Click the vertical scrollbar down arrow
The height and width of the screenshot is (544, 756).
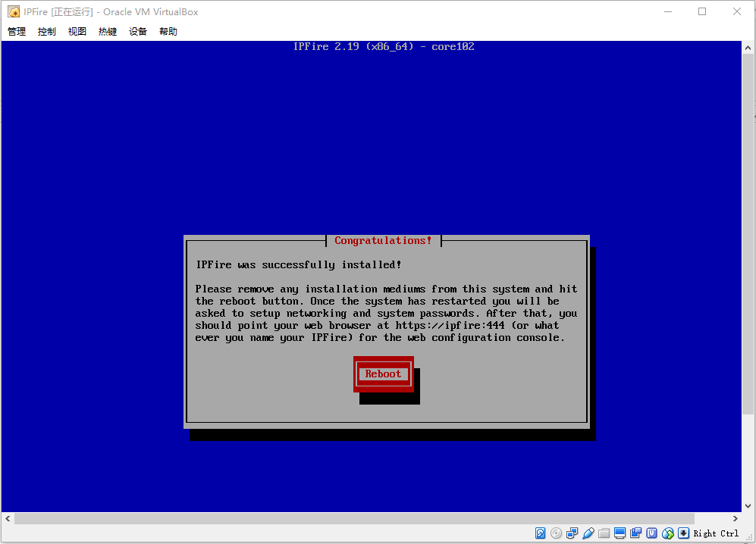coord(748,506)
